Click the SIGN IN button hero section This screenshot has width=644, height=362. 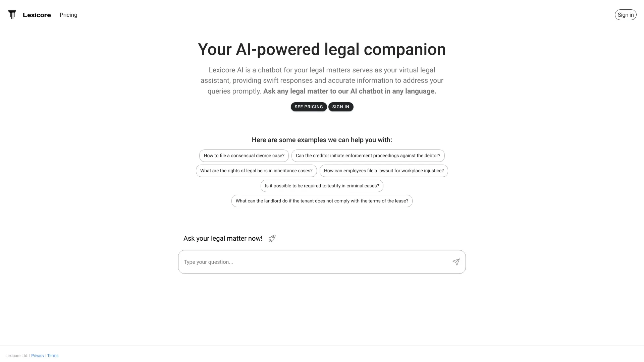340,107
